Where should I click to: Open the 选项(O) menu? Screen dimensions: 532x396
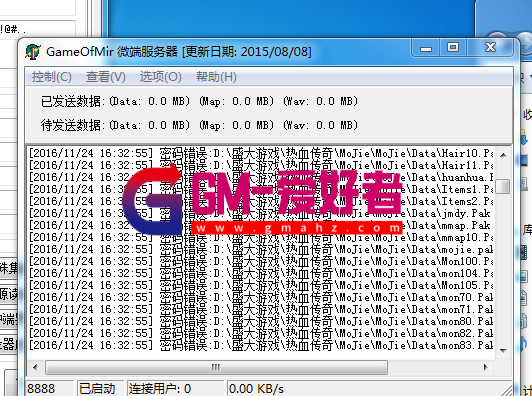(x=160, y=77)
